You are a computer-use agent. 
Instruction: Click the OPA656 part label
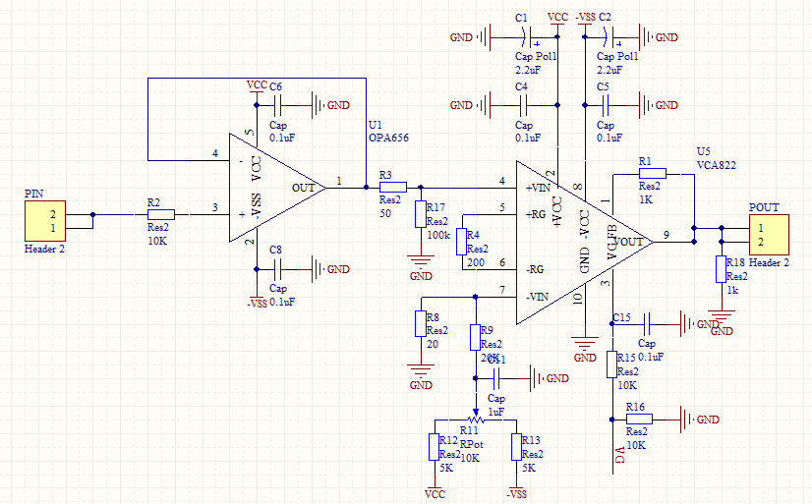[388, 139]
